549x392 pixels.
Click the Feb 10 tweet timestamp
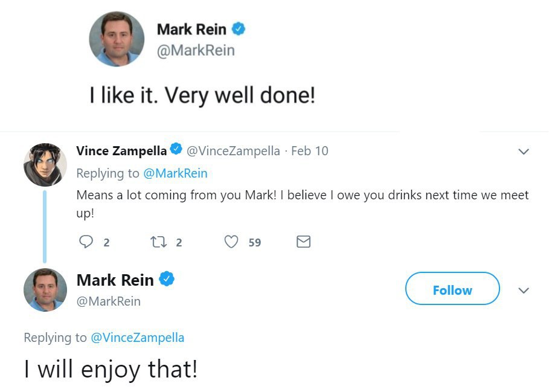310,150
